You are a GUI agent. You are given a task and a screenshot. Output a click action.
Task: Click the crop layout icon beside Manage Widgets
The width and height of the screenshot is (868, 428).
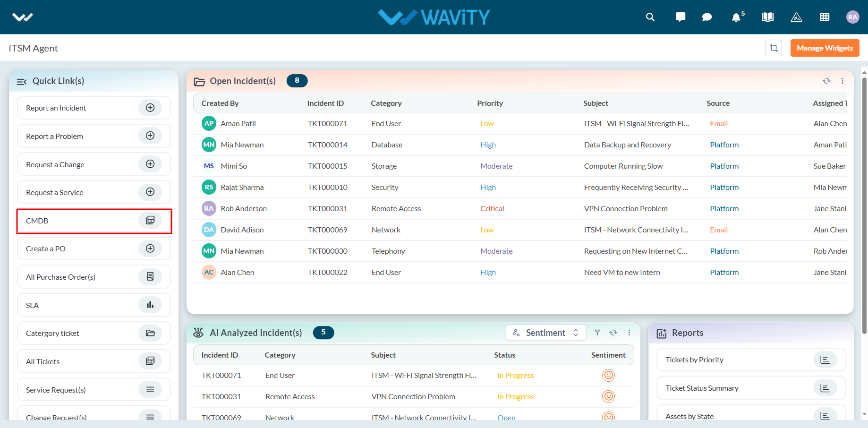(774, 48)
